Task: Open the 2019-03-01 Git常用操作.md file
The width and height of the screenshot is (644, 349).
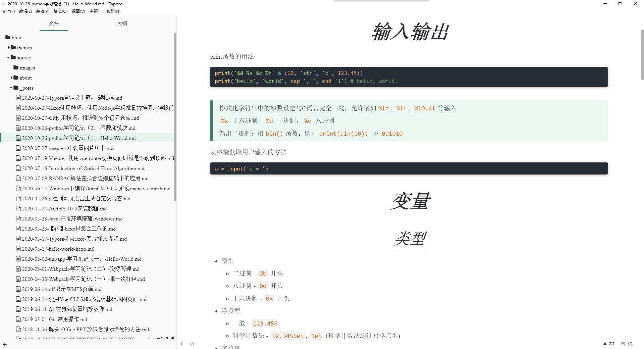Action: point(54,319)
